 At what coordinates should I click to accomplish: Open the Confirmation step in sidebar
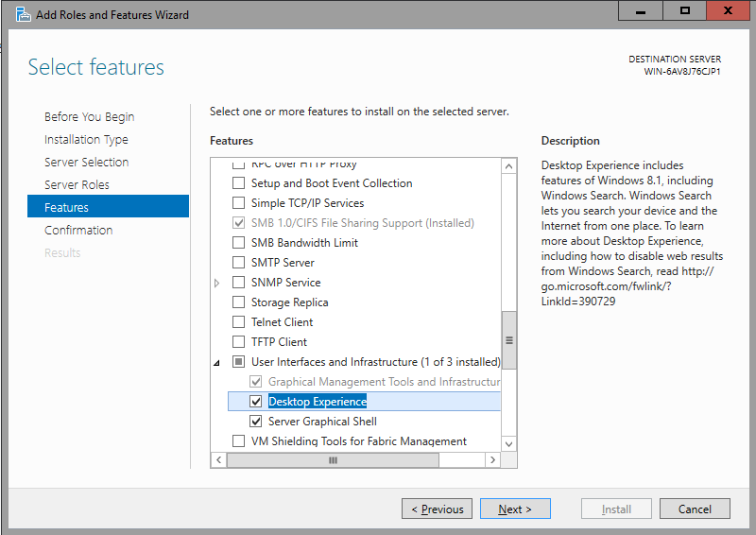(78, 230)
